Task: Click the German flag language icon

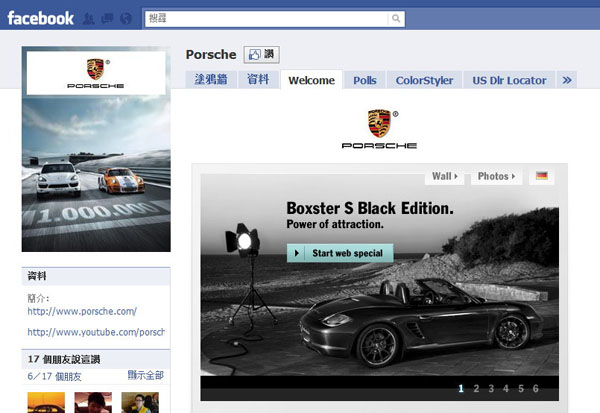Action: [541, 176]
